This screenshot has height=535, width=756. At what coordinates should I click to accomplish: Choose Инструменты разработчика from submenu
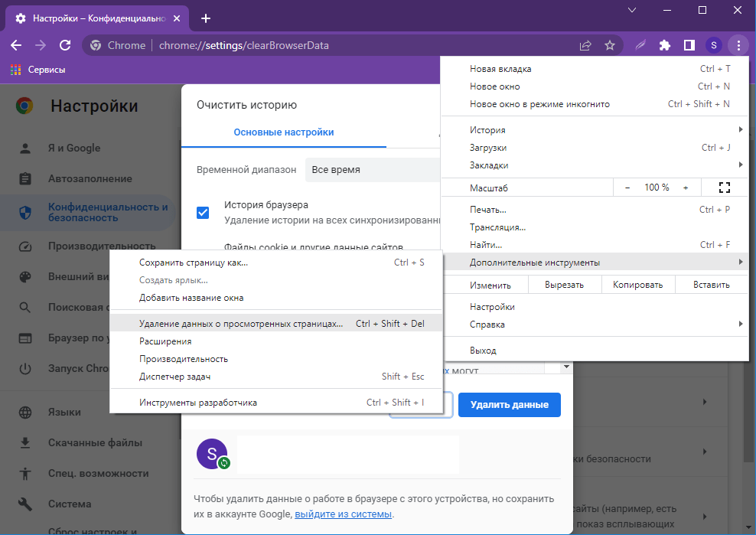point(197,403)
